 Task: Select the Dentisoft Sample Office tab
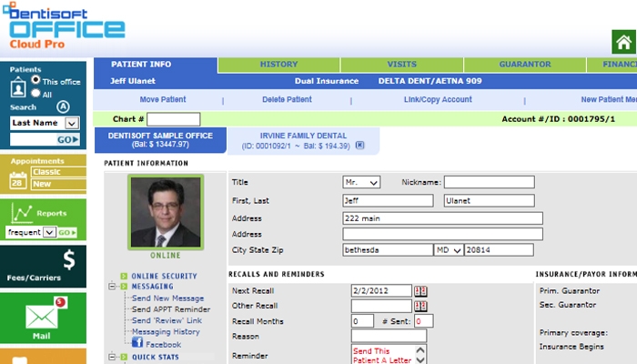(x=160, y=140)
